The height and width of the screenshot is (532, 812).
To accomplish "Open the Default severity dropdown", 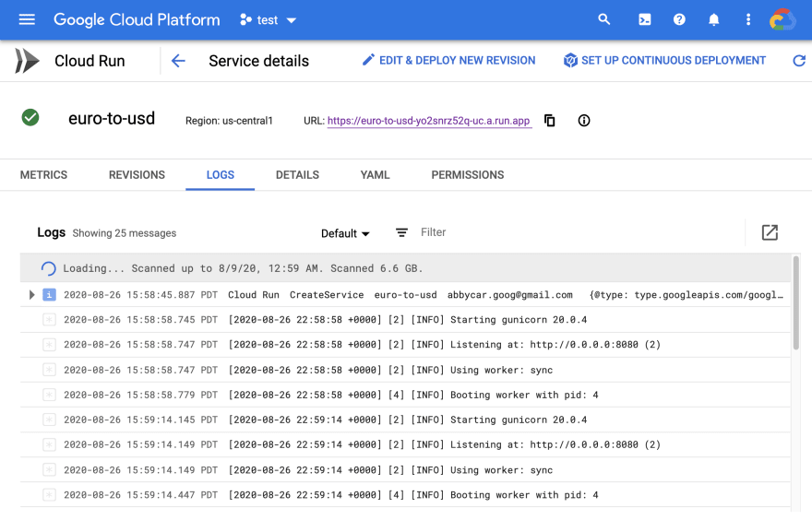I will pyautogui.click(x=345, y=233).
